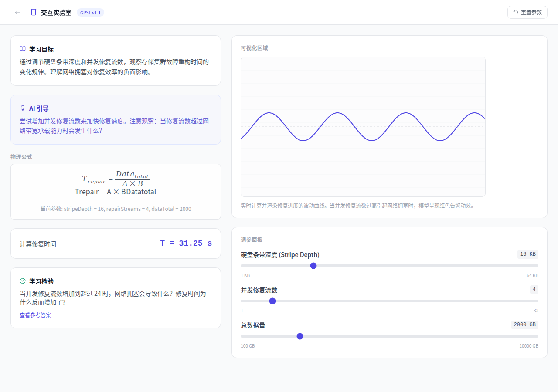Click the book icon beside 学习目标

coord(23,49)
